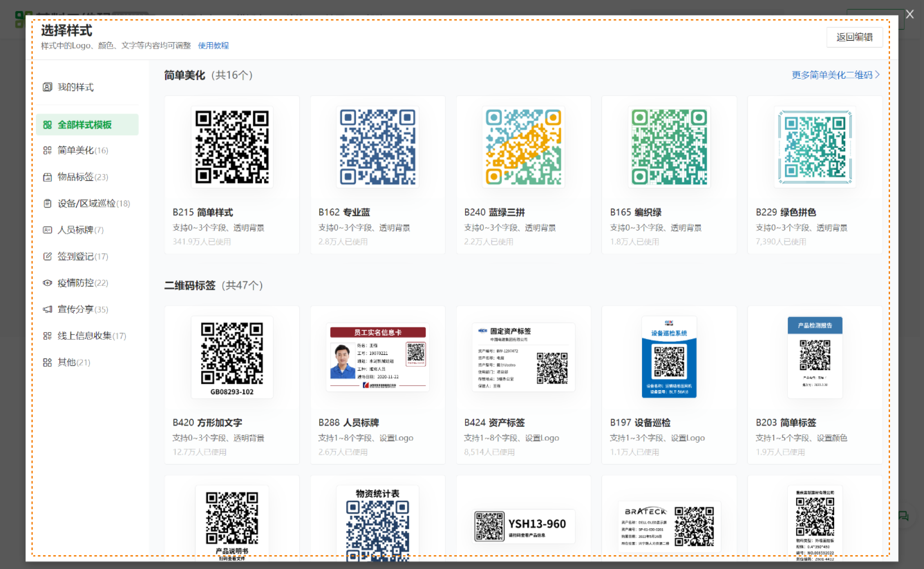
Task: Select the 产品说明书 QR template
Action: [x=232, y=523]
